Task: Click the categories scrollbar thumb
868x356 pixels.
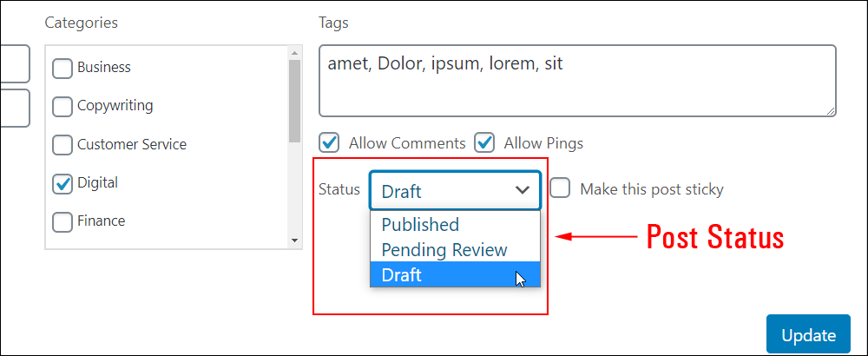Action: tap(294, 101)
